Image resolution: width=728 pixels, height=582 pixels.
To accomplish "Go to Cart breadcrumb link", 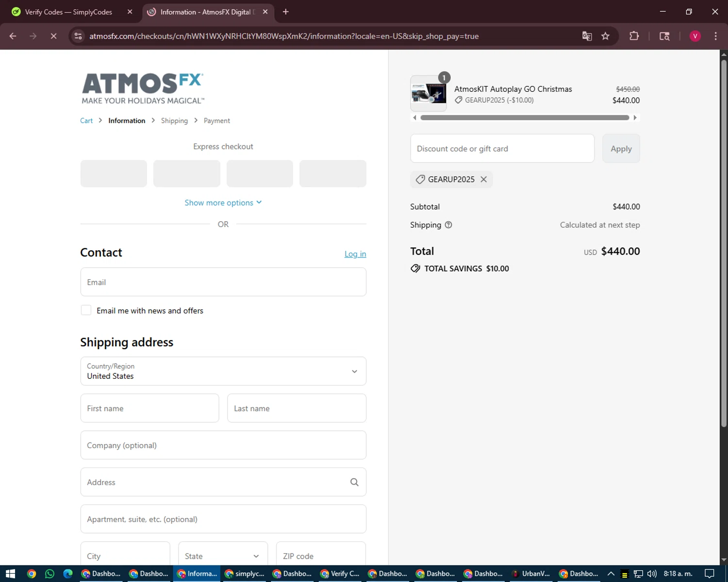I will coord(86,121).
